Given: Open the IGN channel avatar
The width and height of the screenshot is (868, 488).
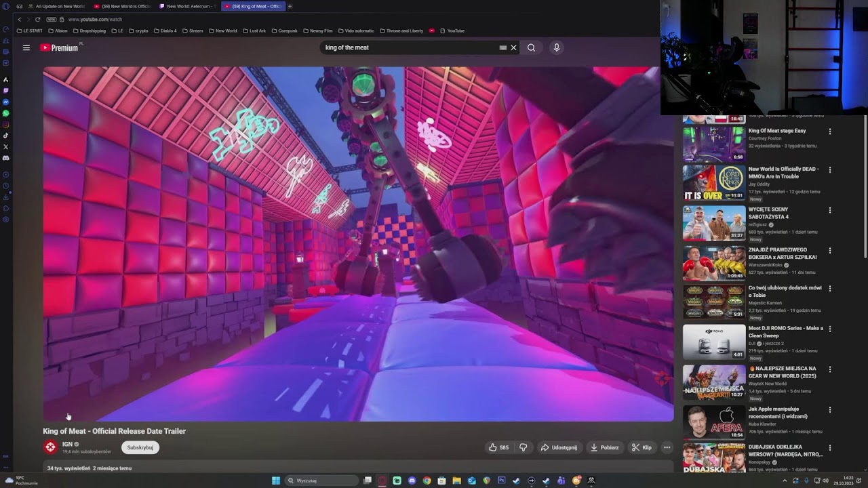Looking at the screenshot, I should pos(50,447).
